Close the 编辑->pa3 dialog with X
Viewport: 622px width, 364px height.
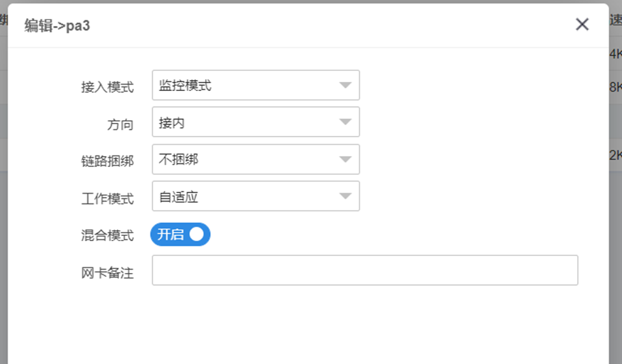coord(582,25)
